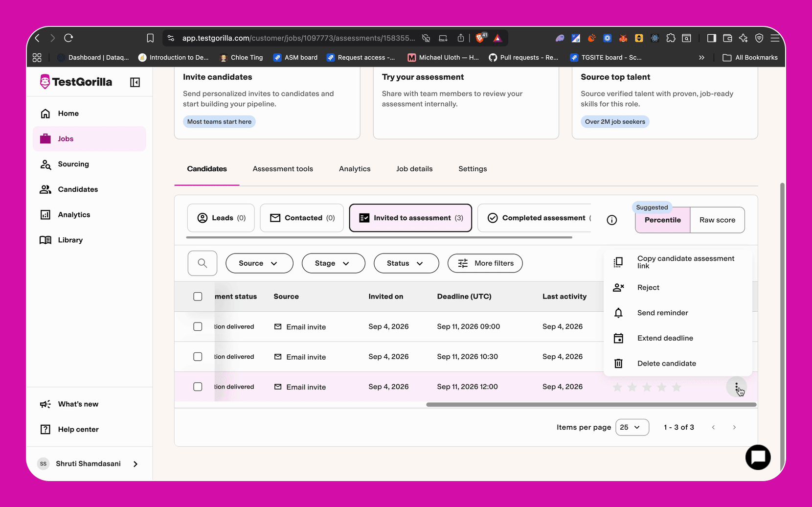This screenshot has height=507, width=812.
Task: Rate the 12:00 candidate five stars
Action: click(x=677, y=388)
